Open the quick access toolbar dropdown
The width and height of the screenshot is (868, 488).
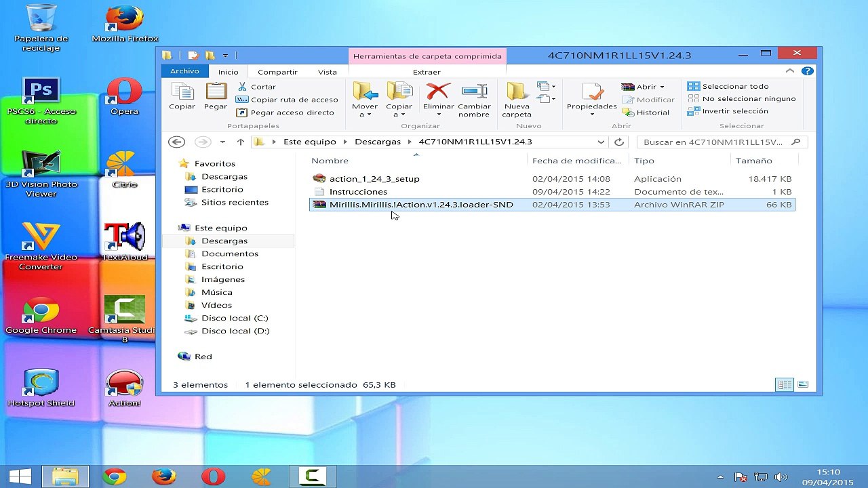coord(225,56)
